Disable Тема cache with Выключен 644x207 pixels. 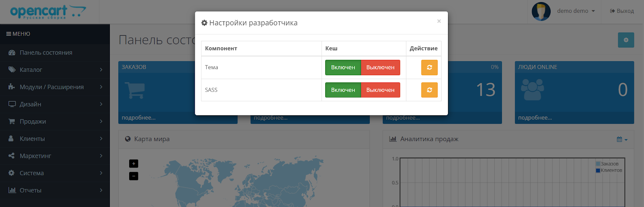380,68
